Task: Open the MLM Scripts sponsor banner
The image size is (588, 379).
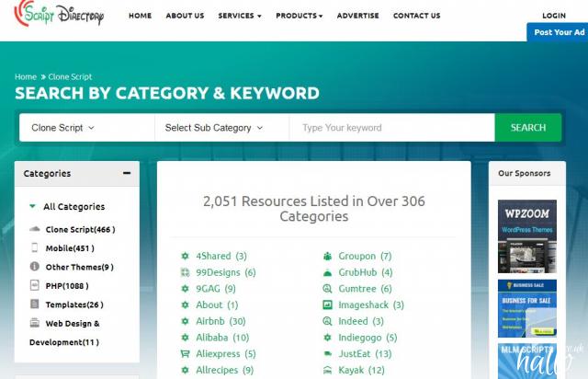Action: (526, 361)
